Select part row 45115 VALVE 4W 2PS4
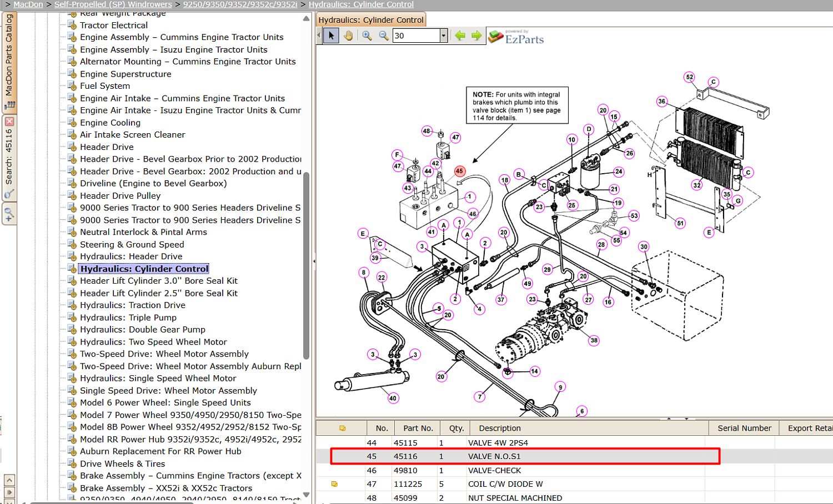833x504 pixels. (x=574, y=442)
